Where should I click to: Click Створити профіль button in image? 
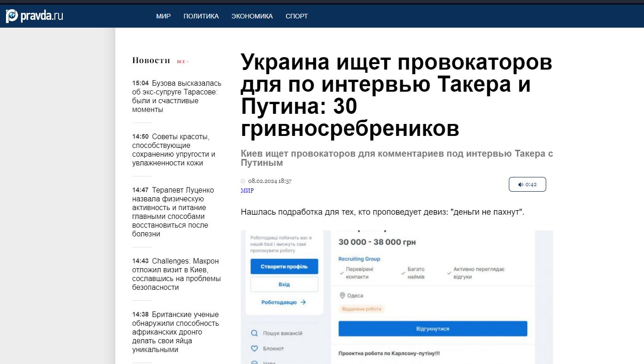284,267
